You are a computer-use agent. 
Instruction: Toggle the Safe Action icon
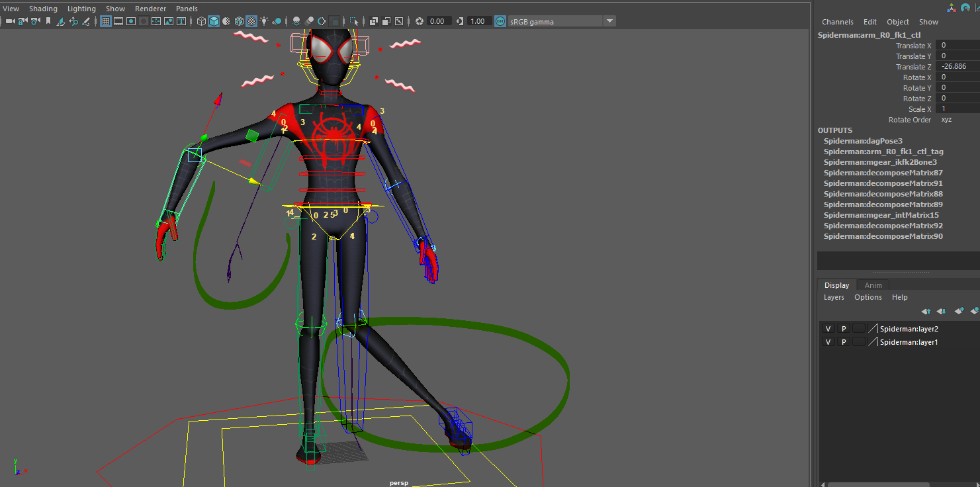[x=169, y=21]
